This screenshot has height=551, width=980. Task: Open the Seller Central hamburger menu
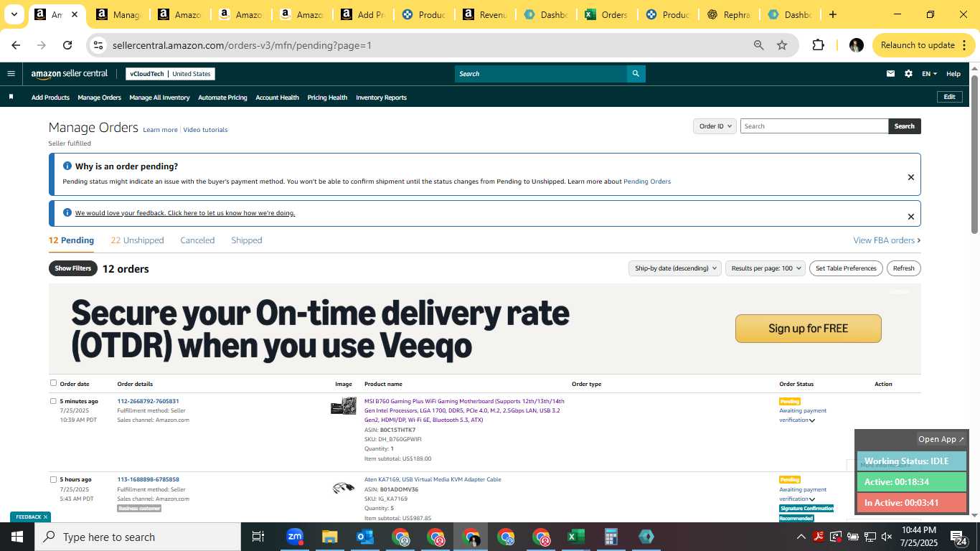pyautogui.click(x=11, y=73)
